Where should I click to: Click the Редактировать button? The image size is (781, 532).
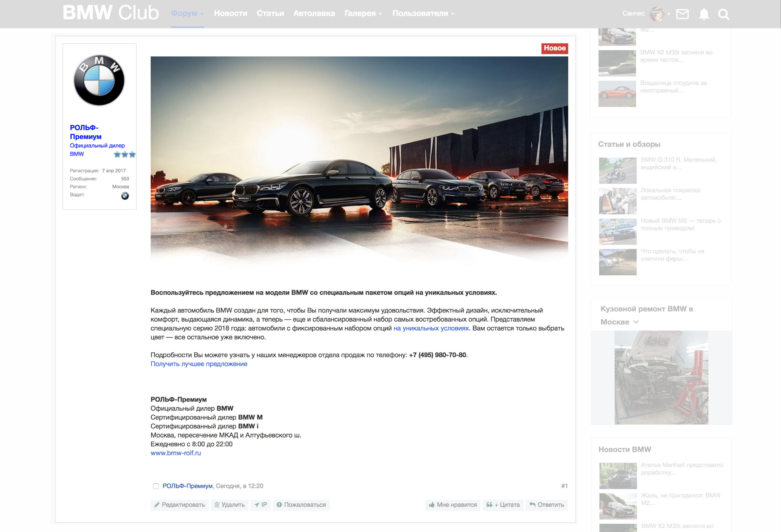[x=180, y=505]
